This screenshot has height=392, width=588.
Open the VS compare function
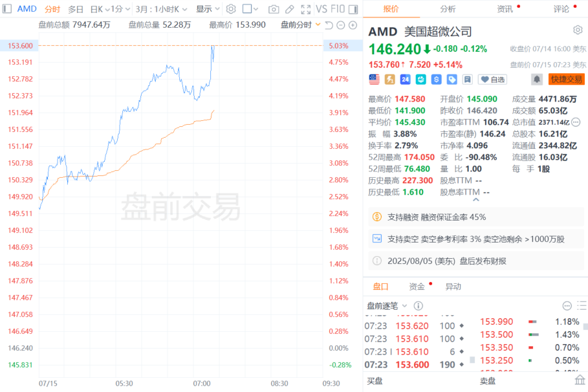pos(321,9)
